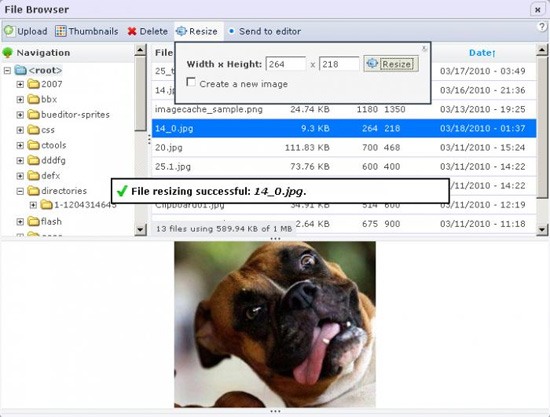Select the 20.jpg file row

(x=344, y=147)
